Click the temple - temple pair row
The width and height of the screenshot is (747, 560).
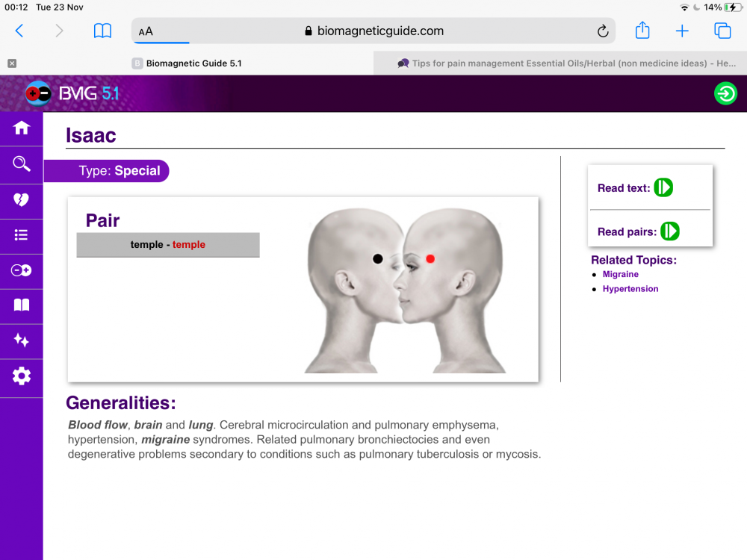(168, 245)
